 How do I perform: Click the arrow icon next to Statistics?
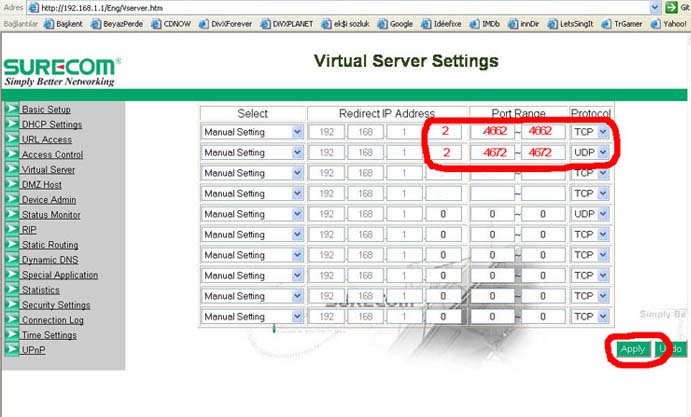tap(12, 289)
